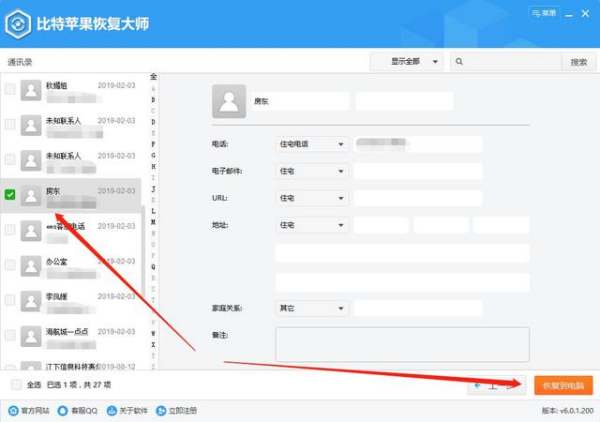Check the 秋播组 contact checkbox
This screenshot has height=422, width=600.
click(x=10, y=89)
